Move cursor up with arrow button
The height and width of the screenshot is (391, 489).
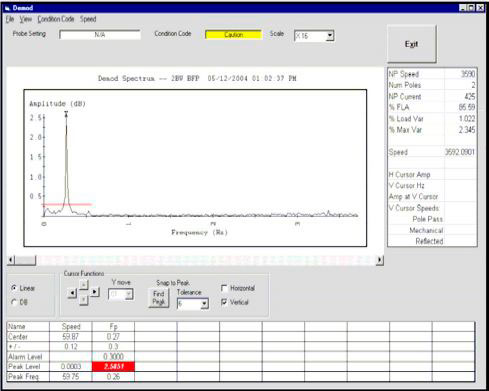pos(84,284)
